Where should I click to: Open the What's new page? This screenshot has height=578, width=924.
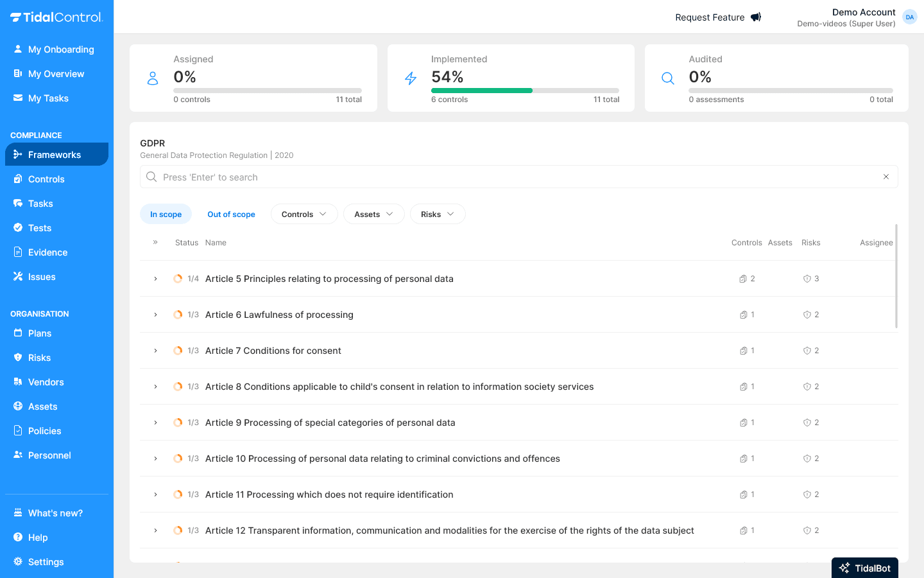point(55,512)
